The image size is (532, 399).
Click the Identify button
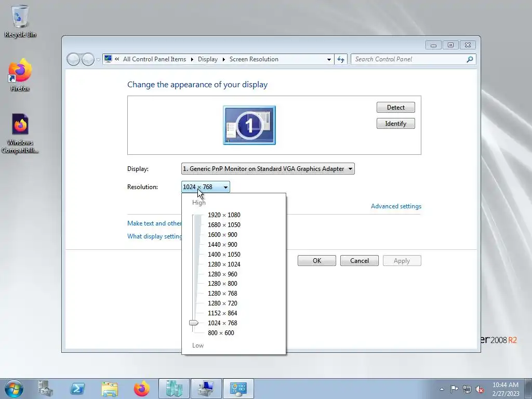click(395, 124)
